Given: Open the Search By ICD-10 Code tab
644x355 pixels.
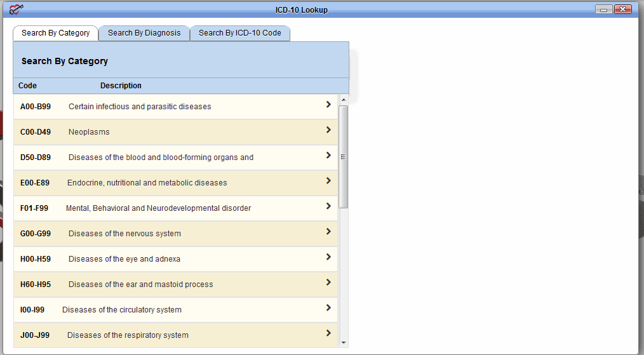Looking at the screenshot, I should pyautogui.click(x=239, y=33).
